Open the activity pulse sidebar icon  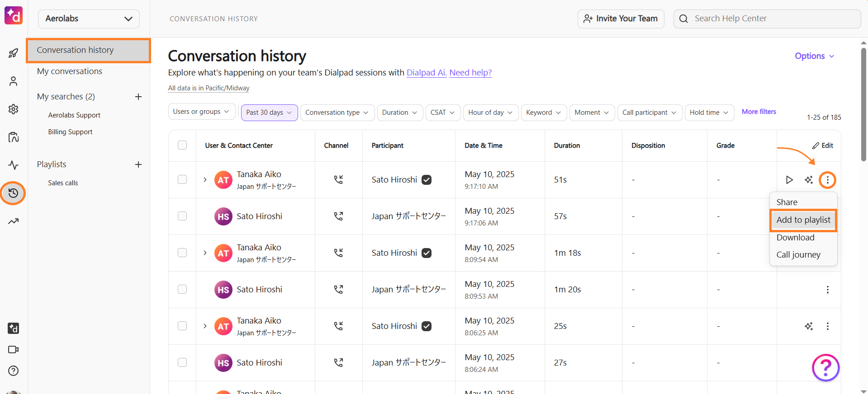click(x=14, y=165)
